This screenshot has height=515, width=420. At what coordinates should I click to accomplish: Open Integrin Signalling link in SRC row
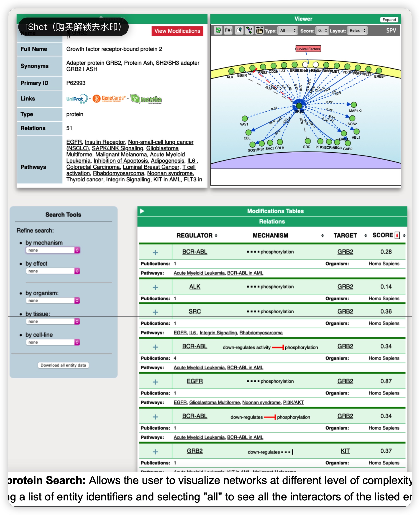(x=218, y=333)
